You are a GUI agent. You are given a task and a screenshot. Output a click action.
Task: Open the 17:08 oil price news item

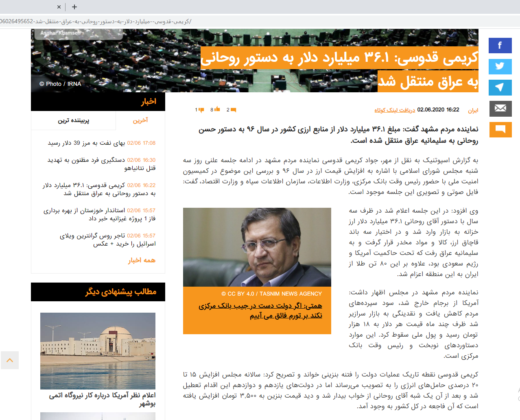tap(102, 143)
